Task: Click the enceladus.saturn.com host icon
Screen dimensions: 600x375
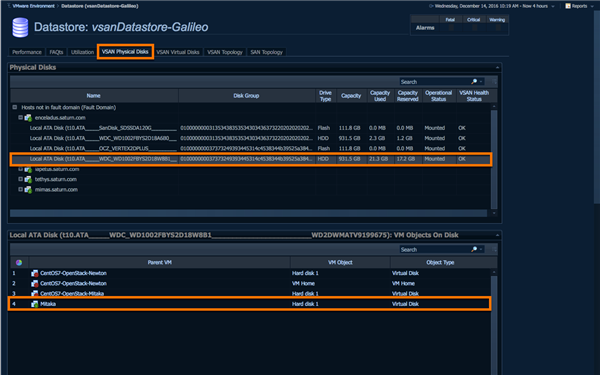Action: coord(28,118)
